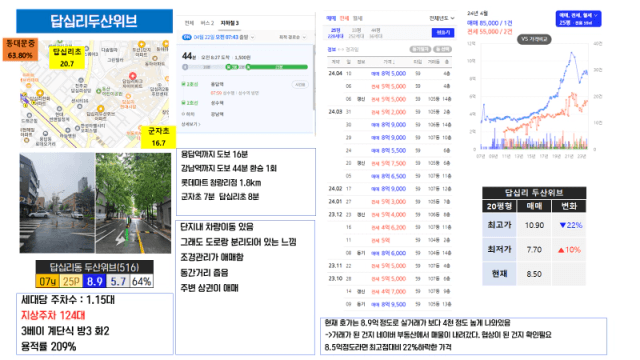640x360 pixels.
Task: Switch to the 버스 2 tab
Action: (x=207, y=23)
